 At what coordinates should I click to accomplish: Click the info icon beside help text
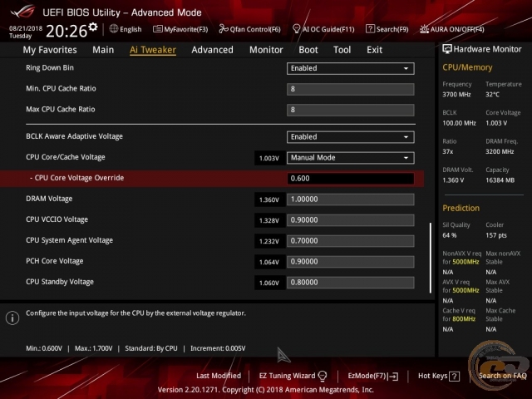tap(12, 318)
